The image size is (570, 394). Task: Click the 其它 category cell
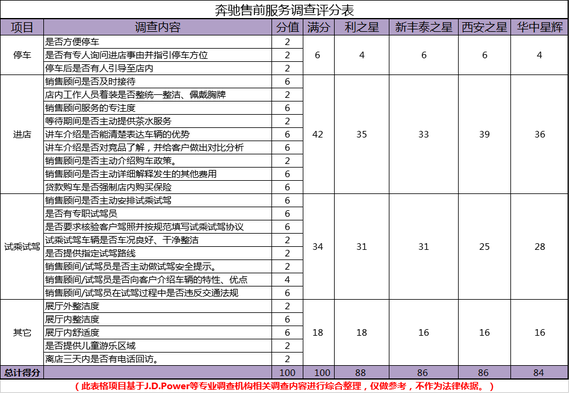(22, 332)
